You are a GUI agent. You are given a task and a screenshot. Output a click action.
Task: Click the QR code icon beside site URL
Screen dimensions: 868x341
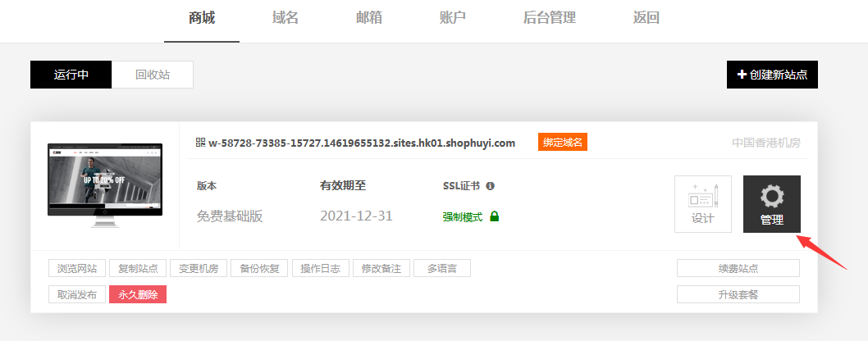[x=201, y=143]
